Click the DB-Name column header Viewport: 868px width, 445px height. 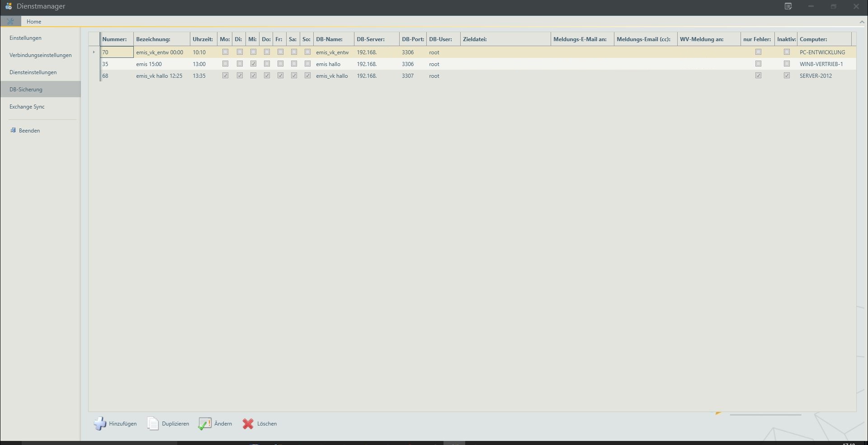point(334,39)
